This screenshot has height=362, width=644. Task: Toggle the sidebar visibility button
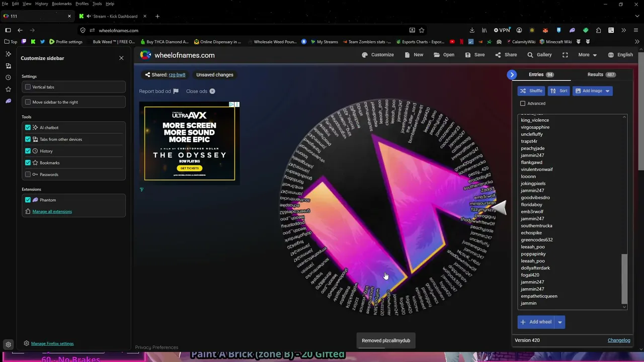[8, 30]
